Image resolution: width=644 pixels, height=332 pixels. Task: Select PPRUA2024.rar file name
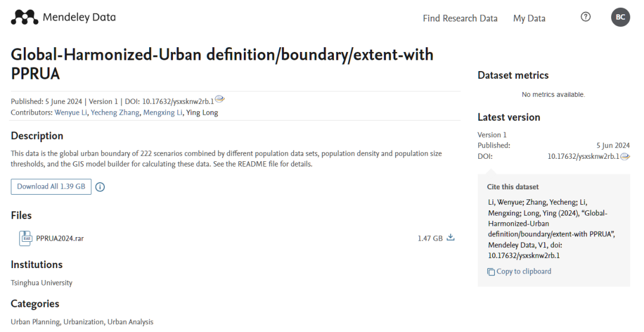60,238
